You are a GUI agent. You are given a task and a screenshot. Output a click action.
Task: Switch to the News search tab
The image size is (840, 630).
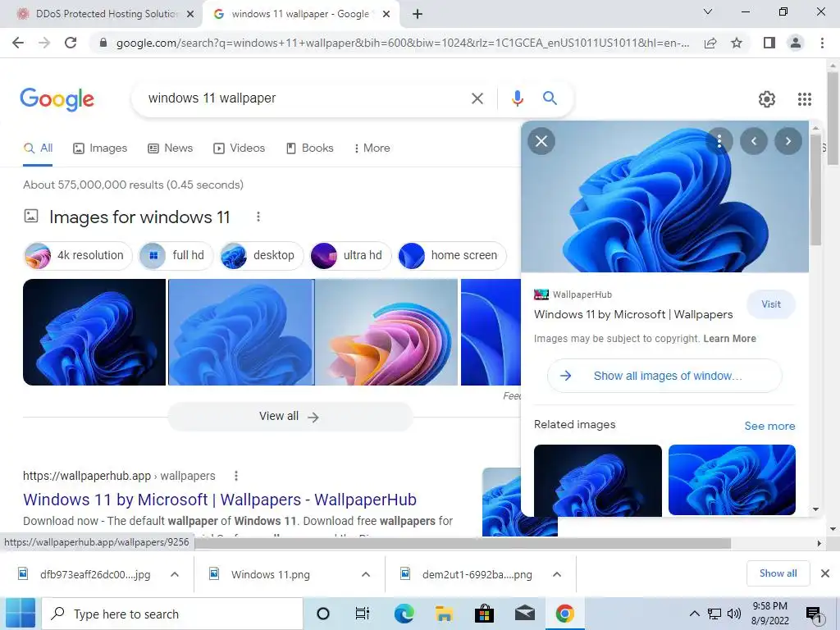[171, 148]
